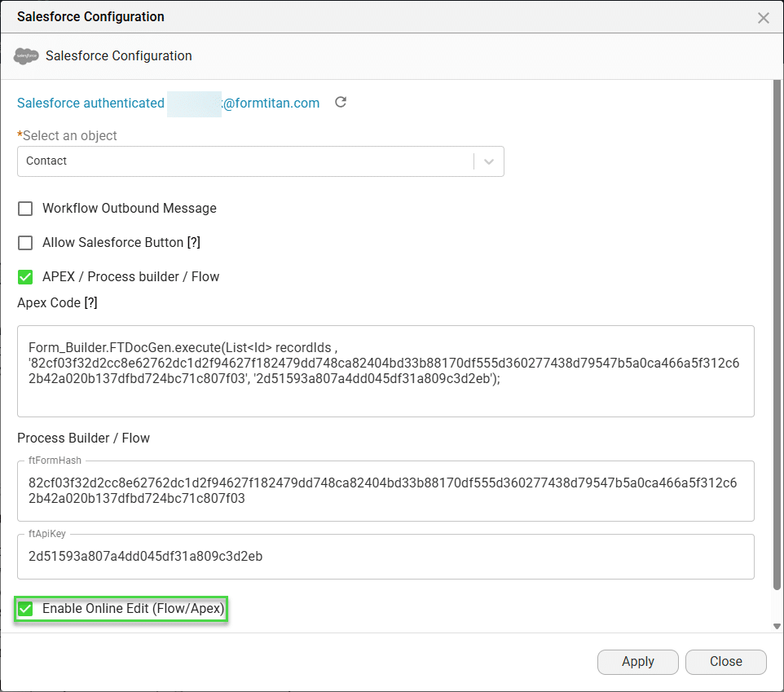Click the Salesforce cloud logo icon
This screenshot has height=692, width=784.
[x=26, y=55]
